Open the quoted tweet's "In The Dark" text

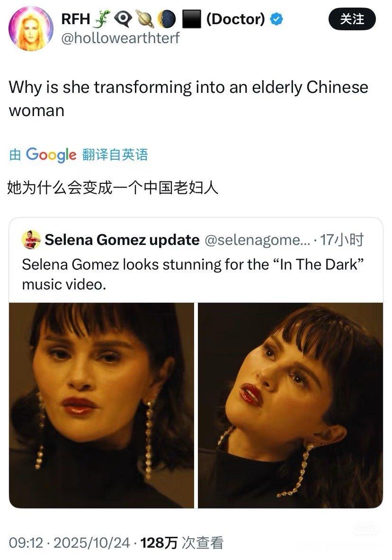pos(318,265)
